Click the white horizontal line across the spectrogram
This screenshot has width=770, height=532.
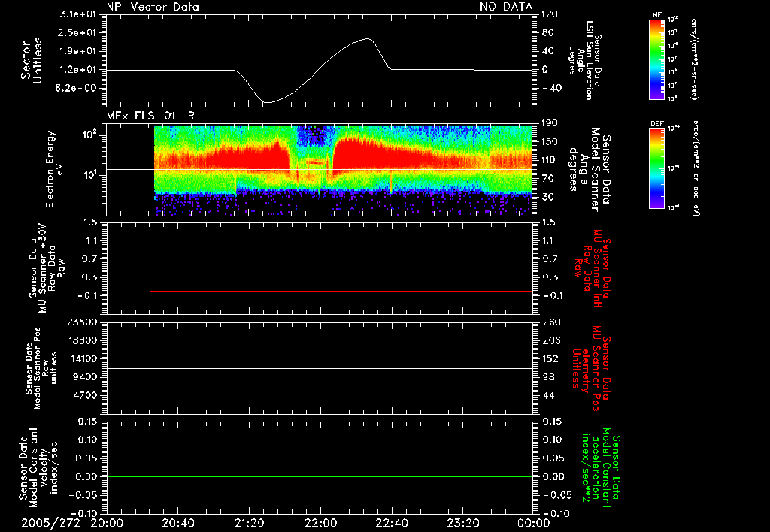(x=320, y=170)
